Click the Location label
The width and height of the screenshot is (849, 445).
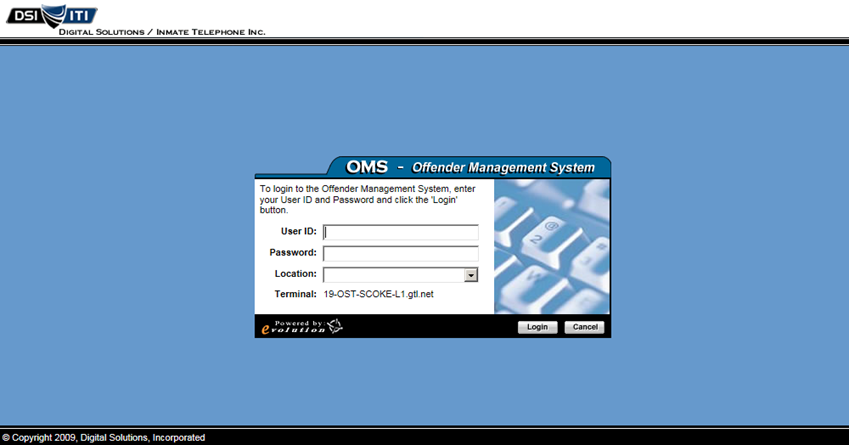click(295, 274)
